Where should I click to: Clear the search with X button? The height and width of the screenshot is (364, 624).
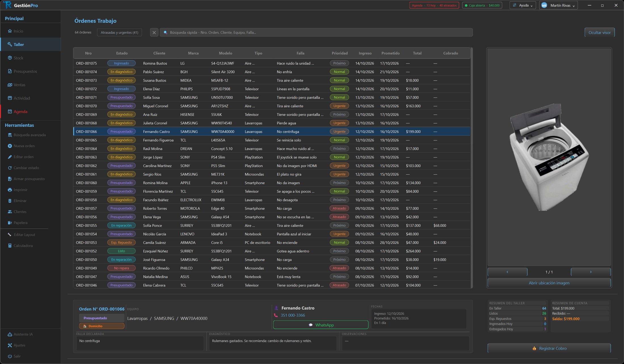(x=154, y=32)
